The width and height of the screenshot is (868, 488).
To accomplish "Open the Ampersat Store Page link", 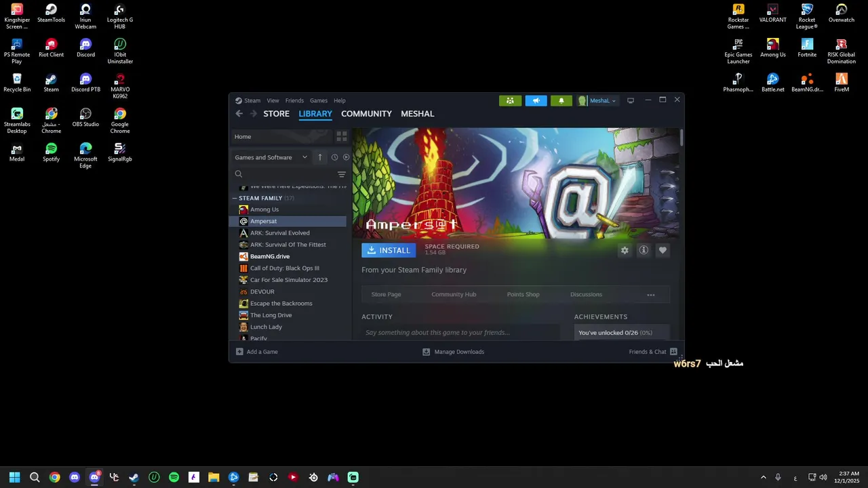I will click(386, 295).
